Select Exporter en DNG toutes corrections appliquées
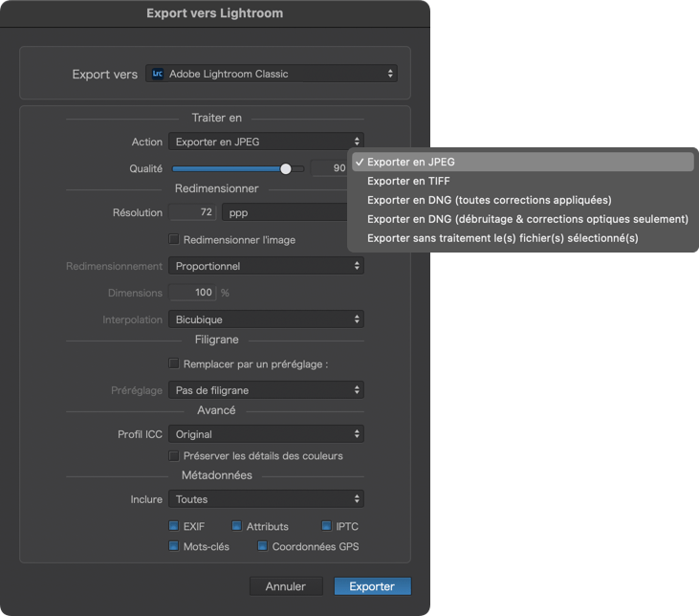The image size is (699, 616). click(x=522, y=200)
